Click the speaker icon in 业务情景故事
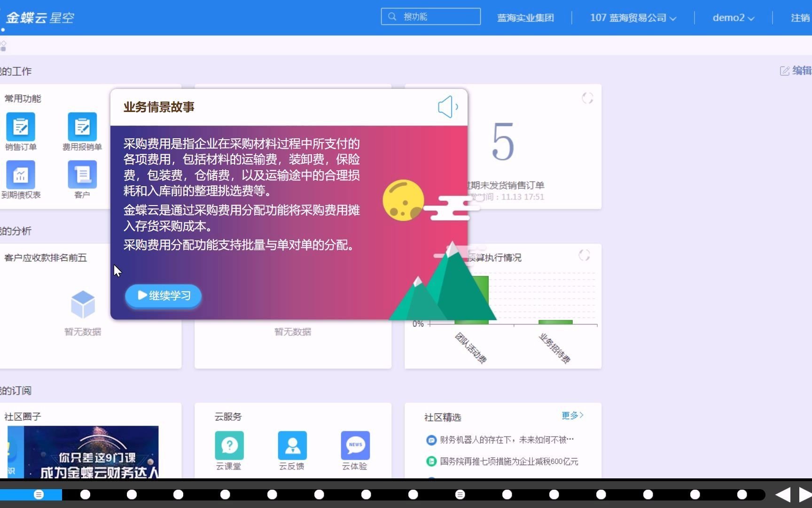Screen dimensions: 812x508 [448, 107]
